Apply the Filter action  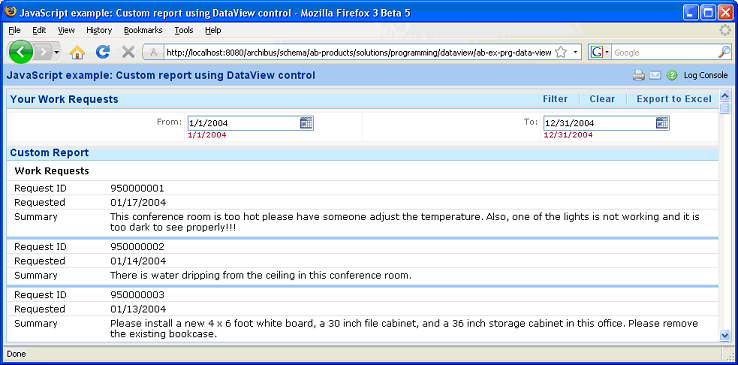point(555,99)
